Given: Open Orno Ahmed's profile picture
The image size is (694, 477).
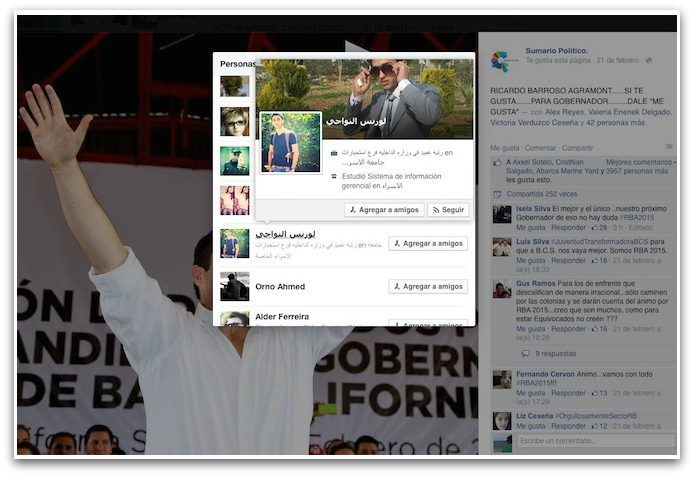Looking at the screenshot, I should point(235,286).
